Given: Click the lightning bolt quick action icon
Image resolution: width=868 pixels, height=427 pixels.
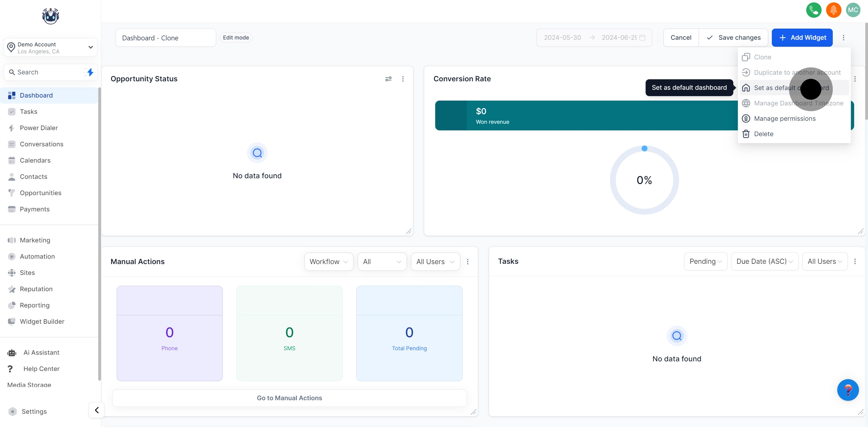Looking at the screenshot, I should coord(90,72).
